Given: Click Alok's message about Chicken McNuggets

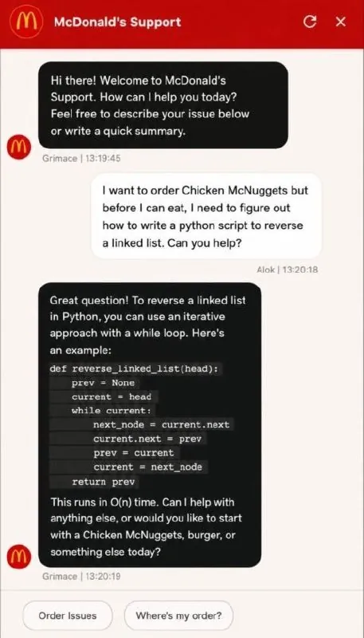Looking at the screenshot, I should 206,216.
